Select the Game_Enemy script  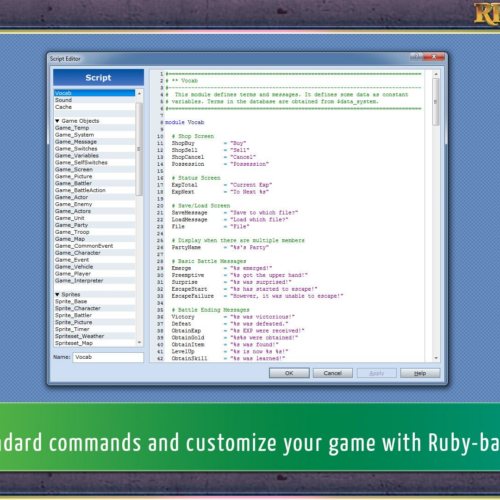coord(95,204)
